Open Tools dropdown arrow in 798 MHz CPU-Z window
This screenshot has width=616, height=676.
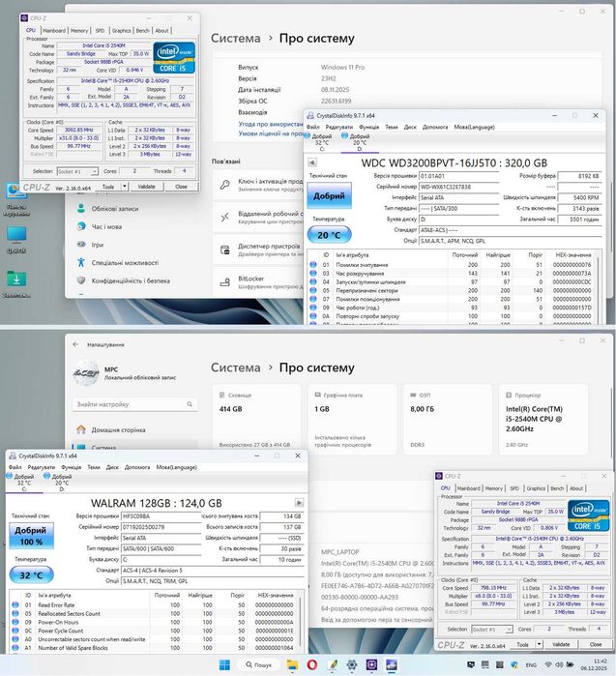click(539, 644)
